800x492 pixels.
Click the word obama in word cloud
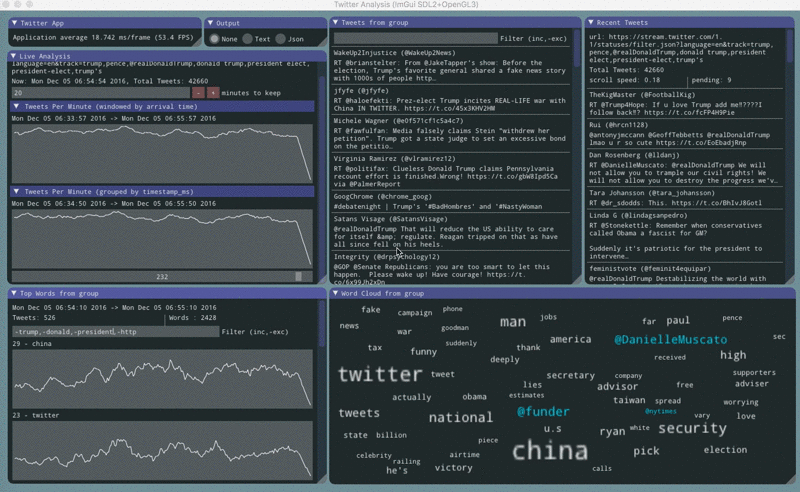pyautogui.click(x=474, y=397)
